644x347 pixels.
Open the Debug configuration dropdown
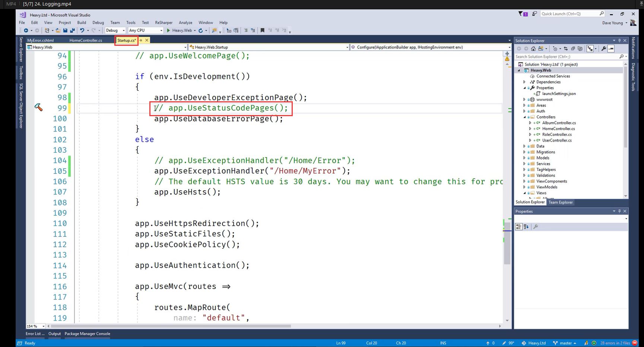tap(115, 31)
